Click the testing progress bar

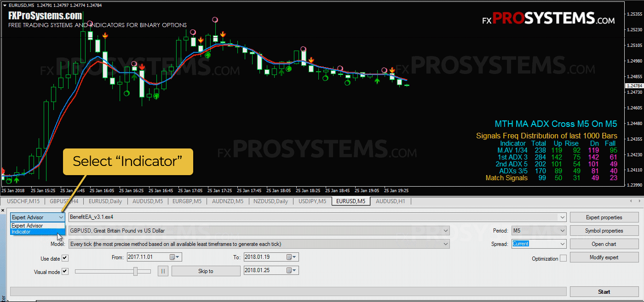point(288,291)
